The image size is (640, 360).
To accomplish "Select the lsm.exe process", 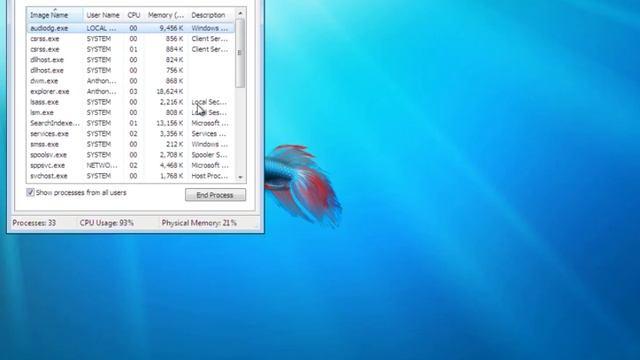I will pos(131,113).
